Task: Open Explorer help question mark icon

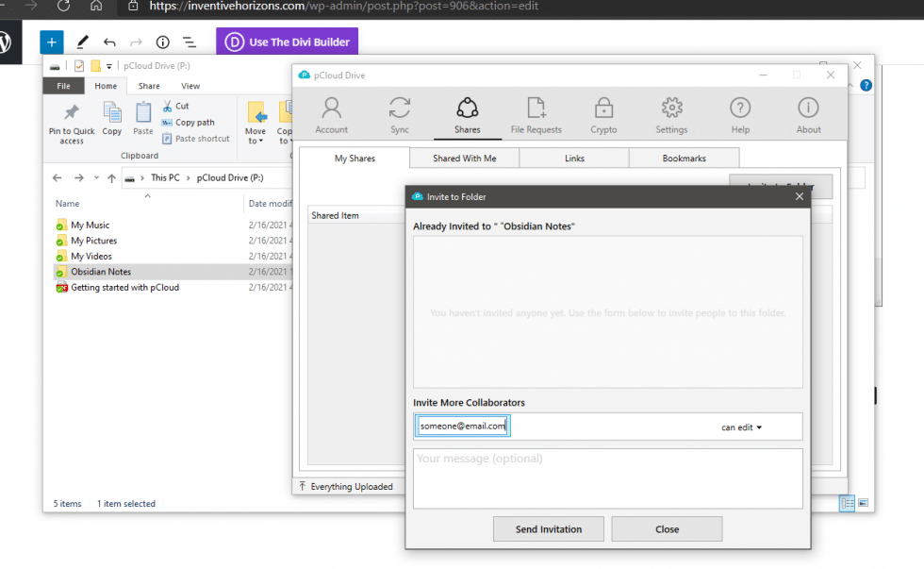Action: click(x=866, y=85)
